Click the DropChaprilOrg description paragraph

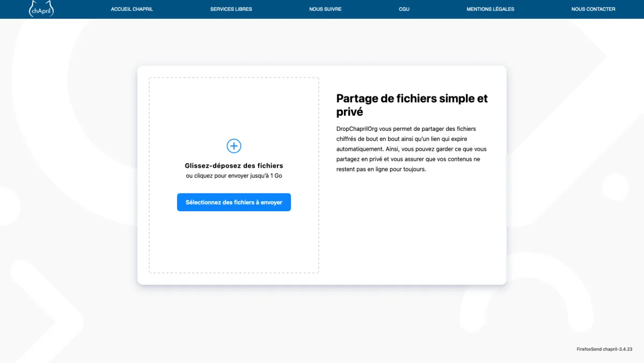pos(412,149)
